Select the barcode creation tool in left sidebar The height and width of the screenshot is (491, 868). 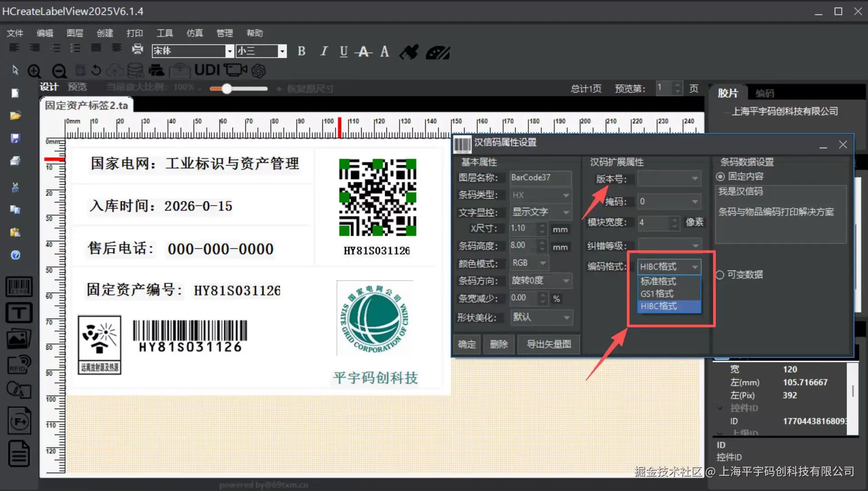pos(19,287)
